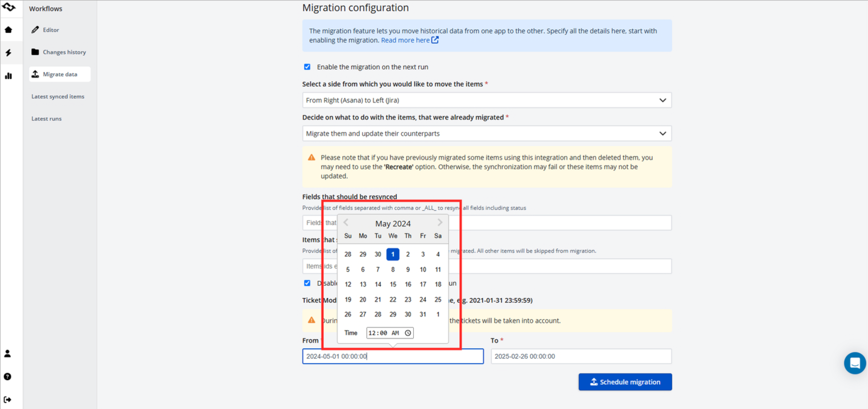The width and height of the screenshot is (868, 409).
Task: Open the chat support bubble
Action: (x=855, y=363)
